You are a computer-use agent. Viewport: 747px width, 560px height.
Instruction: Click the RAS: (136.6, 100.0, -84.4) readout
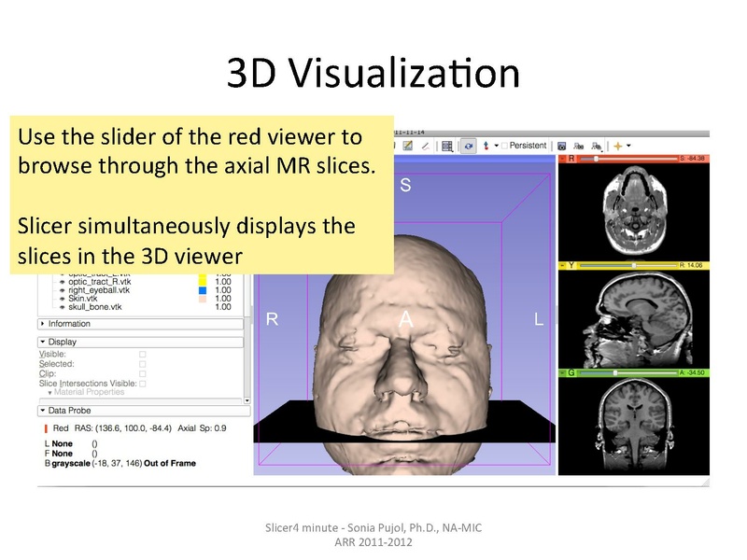pyautogui.click(x=123, y=428)
